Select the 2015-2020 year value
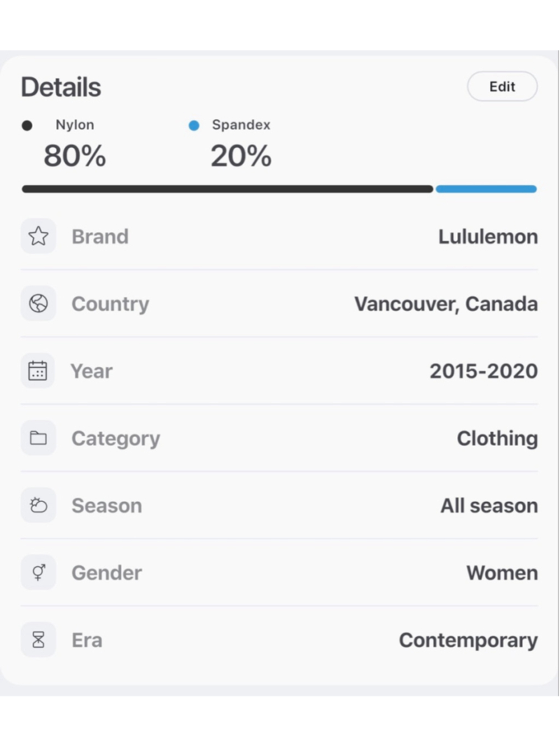The image size is (560, 747). point(484,371)
